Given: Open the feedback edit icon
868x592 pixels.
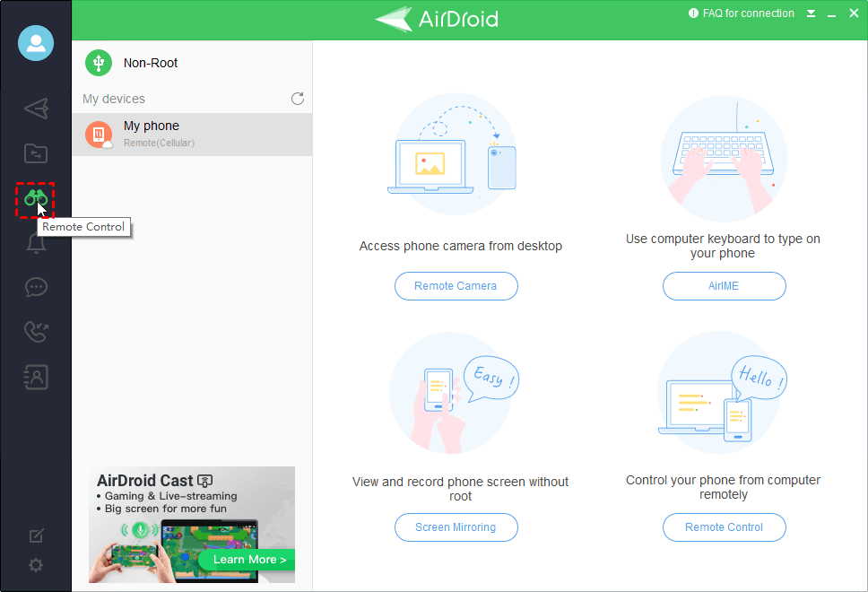Looking at the screenshot, I should tap(36, 535).
